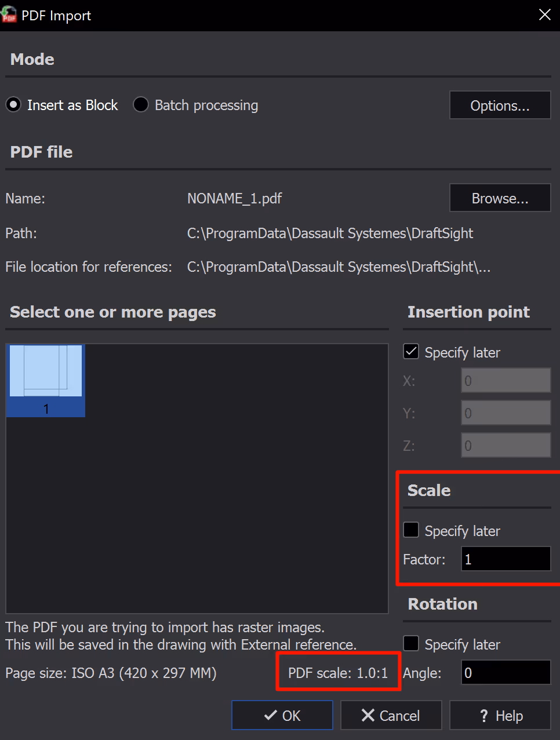Click the rotation Angle input field
The width and height of the screenshot is (560, 740).
pyautogui.click(x=506, y=673)
